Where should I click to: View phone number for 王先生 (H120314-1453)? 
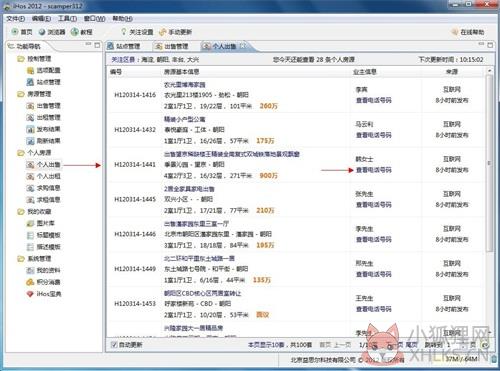[374, 309]
